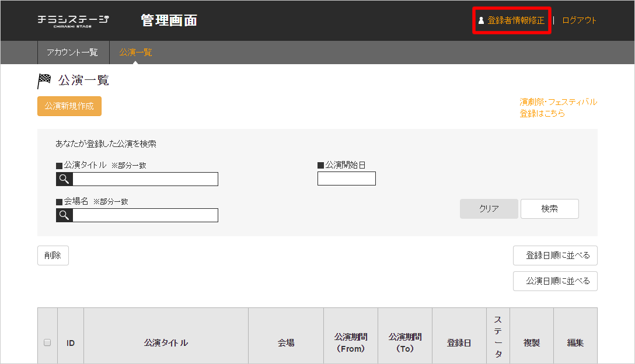Click the 公演開始日 date field
This screenshot has width=635, height=364.
coord(346,178)
